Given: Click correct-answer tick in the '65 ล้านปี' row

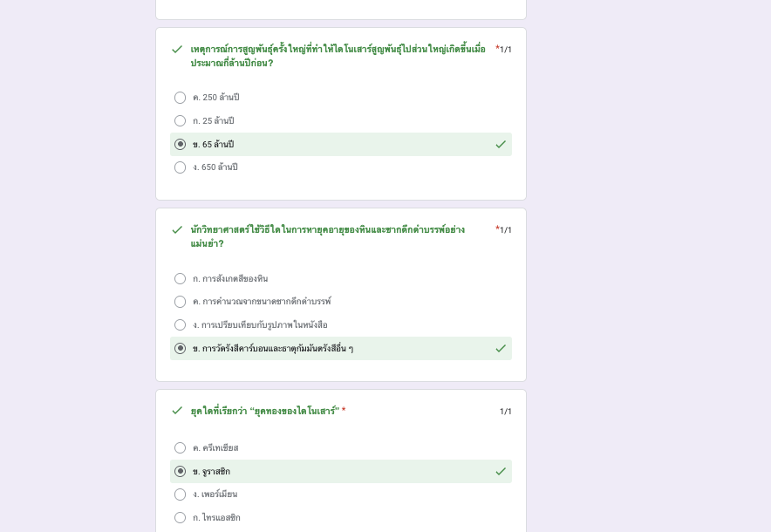Looking at the screenshot, I should click(x=501, y=145).
